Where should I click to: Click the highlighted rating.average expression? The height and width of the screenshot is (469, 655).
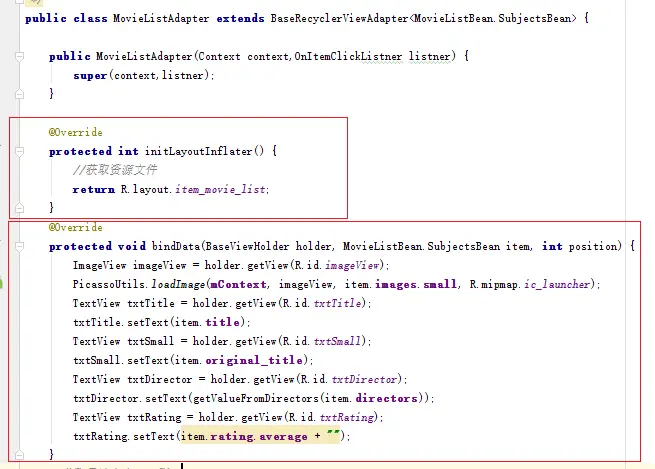point(259,436)
